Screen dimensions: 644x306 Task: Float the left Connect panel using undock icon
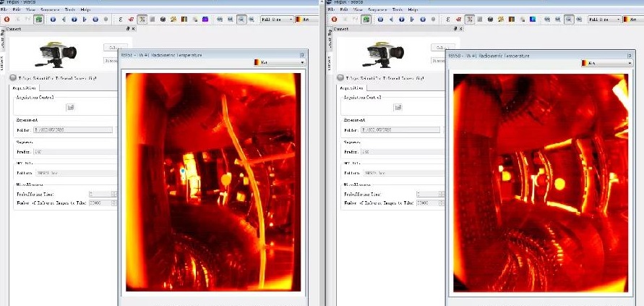click(128, 28)
